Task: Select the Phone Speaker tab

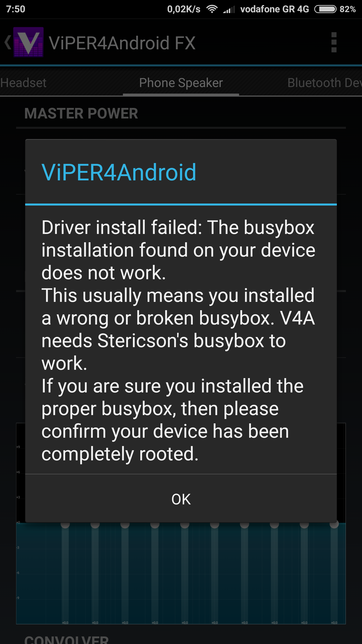Action: point(181,83)
